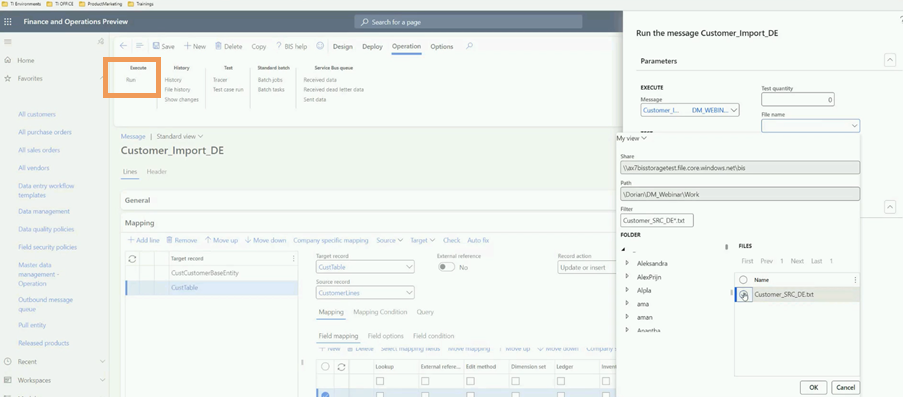
Task: Open the app launcher waffle icon
Action: pyautogui.click(x=7, y=22)
